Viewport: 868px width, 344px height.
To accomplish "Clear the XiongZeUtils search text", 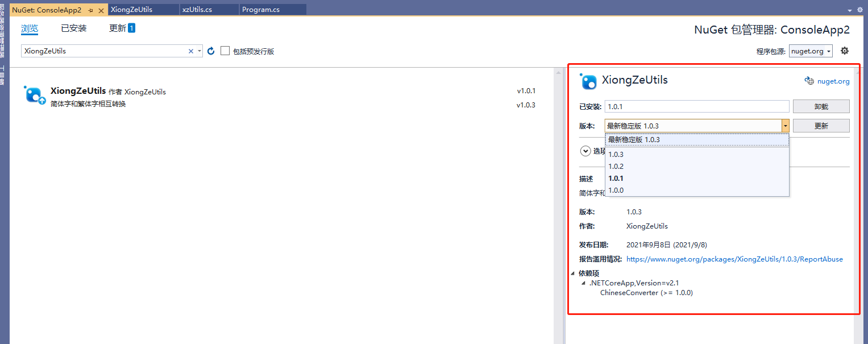I will [x=191, y=51].
